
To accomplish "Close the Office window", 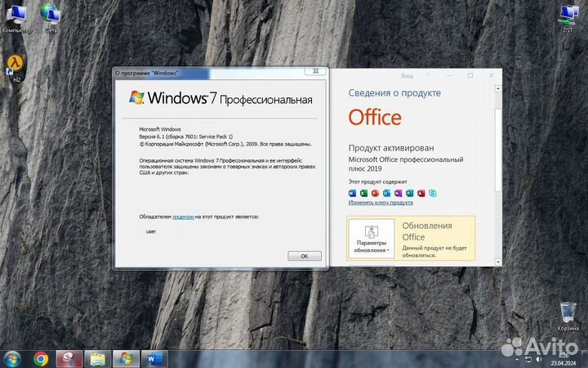I will (492, 75).
